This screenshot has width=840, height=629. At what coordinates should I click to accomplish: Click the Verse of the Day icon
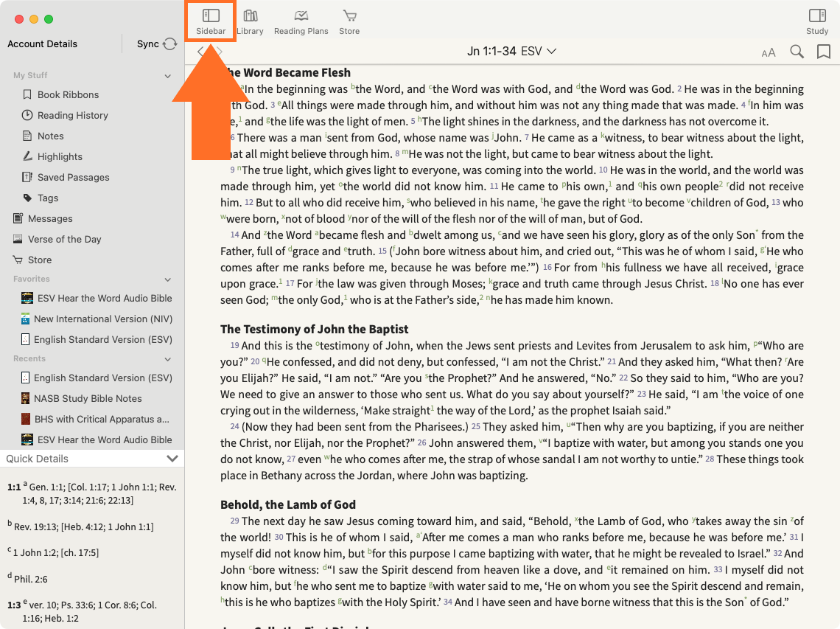pyautogui.click(x=18, y=239)
